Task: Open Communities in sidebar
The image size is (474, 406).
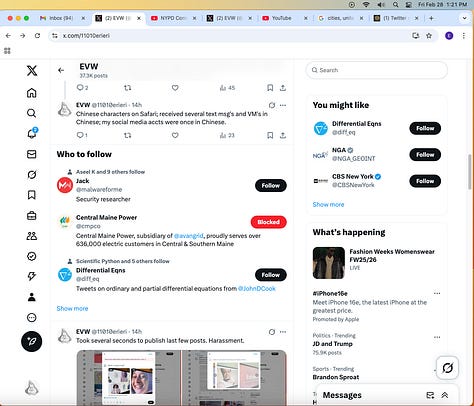Action: click(x=32, y=236)
